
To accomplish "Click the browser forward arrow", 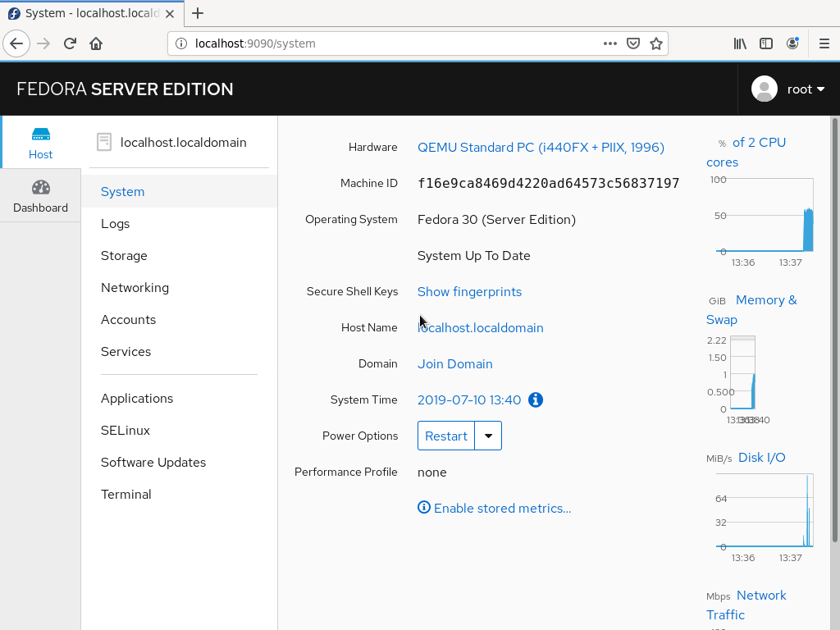I will pyautogui.click(x=43, y=43).
